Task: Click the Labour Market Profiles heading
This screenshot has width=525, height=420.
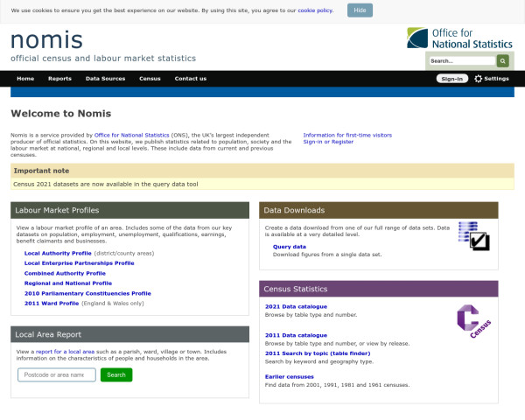Action: point(57,210)
